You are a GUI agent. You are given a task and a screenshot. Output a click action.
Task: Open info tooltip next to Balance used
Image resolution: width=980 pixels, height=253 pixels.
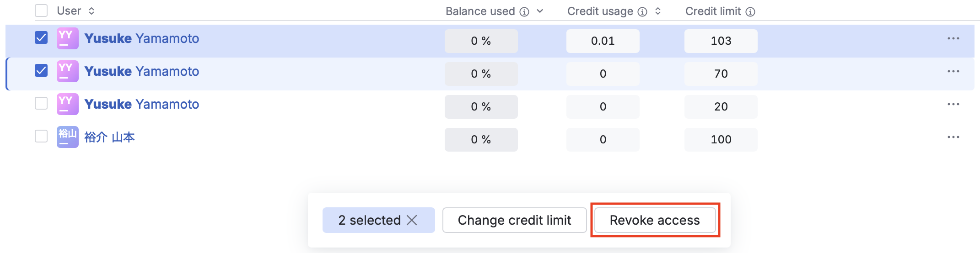point(524,12)
